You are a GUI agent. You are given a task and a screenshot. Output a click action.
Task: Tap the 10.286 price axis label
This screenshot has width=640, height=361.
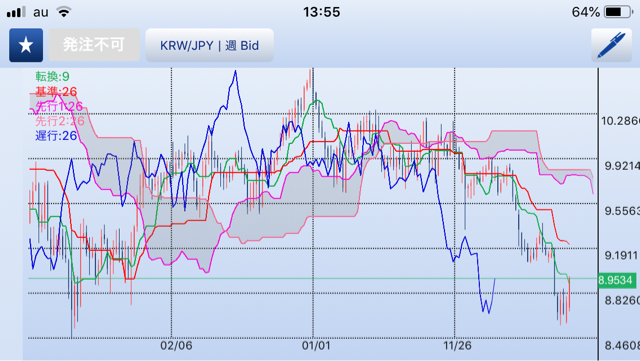620,121
